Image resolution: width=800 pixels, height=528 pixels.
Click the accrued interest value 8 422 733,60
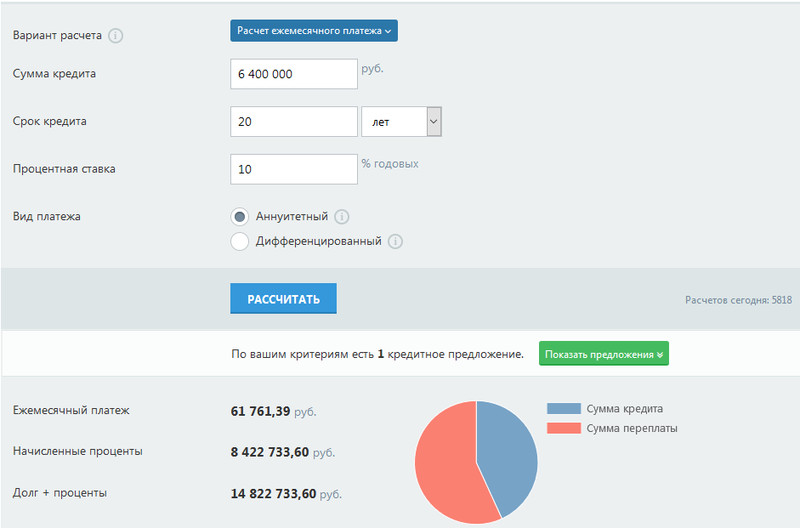[270, 452]
